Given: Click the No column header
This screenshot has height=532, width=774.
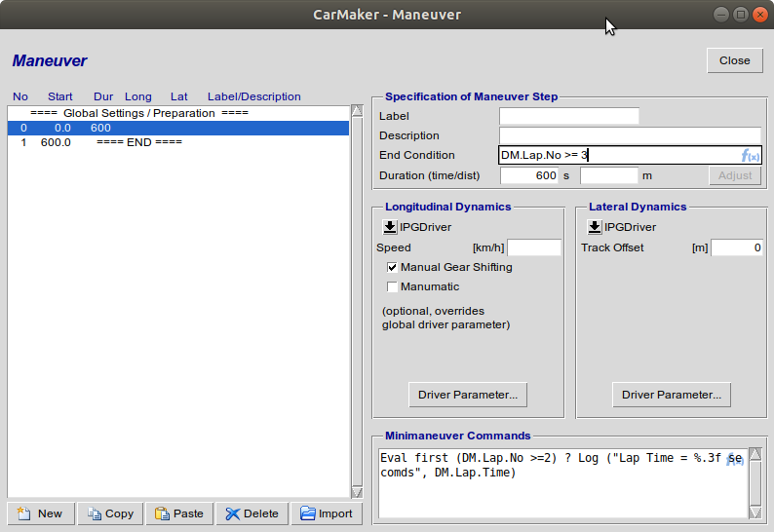Looking at the screenshot, I should pos(20,96).
